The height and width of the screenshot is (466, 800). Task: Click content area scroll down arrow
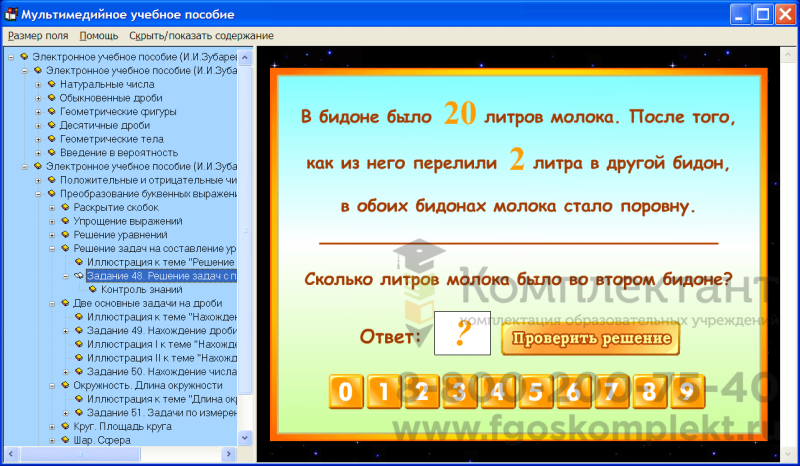pos(788,454)
